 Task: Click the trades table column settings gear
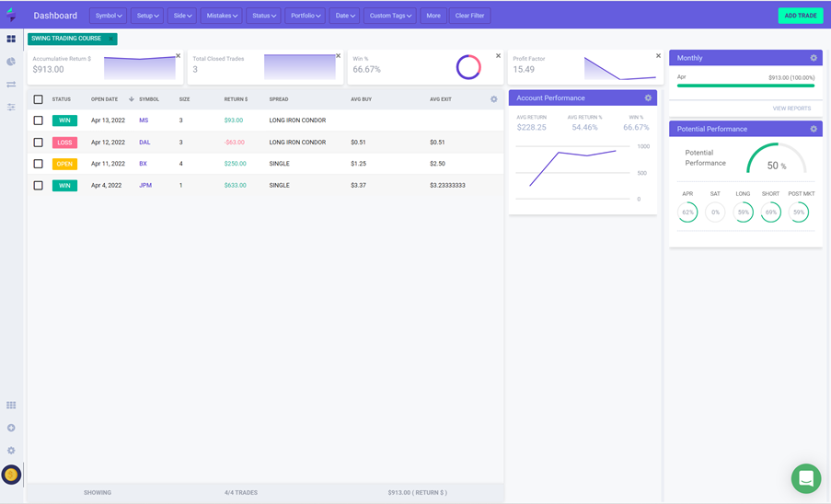coord(494,99)
